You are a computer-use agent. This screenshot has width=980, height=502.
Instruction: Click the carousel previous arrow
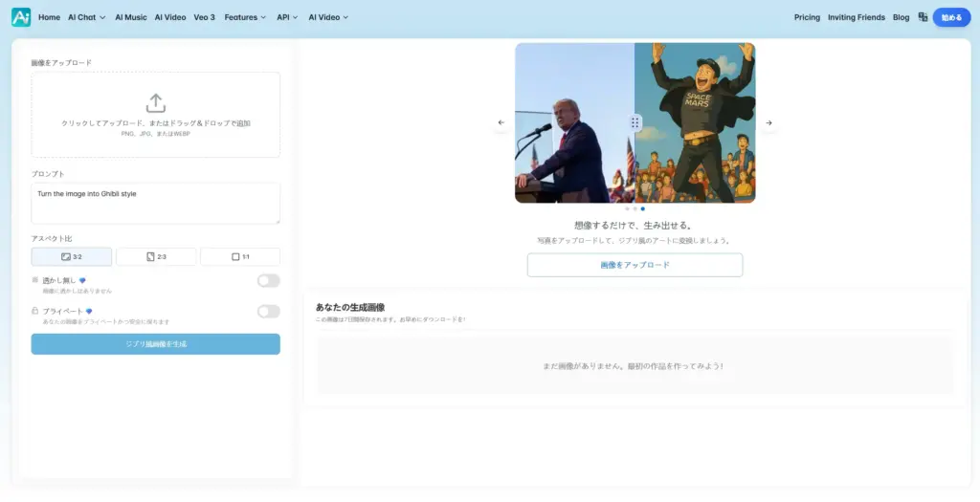point(501,123)
